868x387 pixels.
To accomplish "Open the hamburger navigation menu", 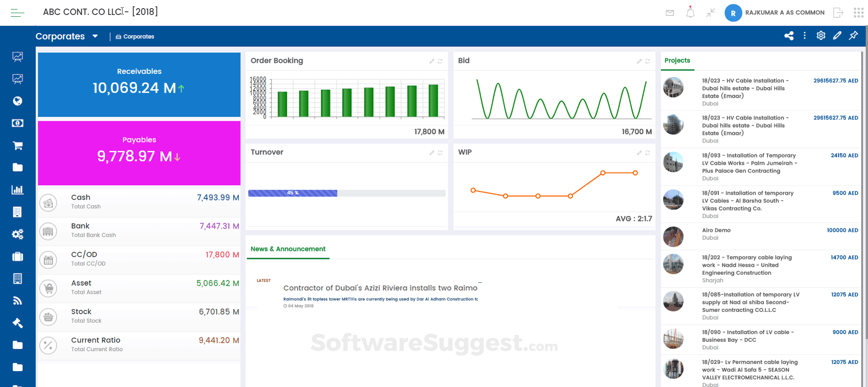I will point(17,13).
